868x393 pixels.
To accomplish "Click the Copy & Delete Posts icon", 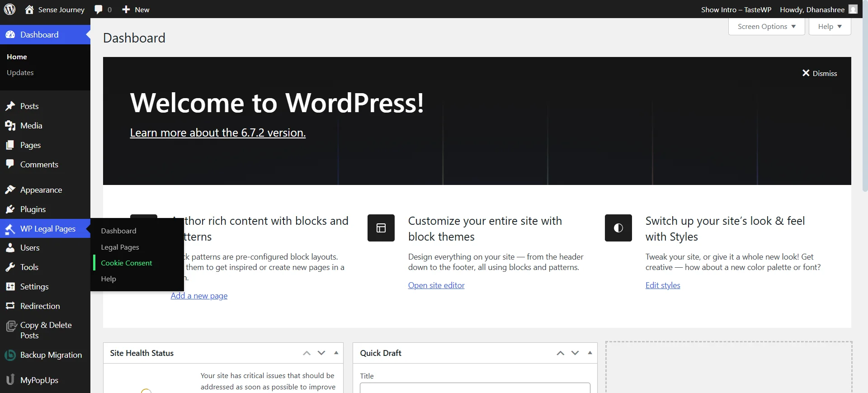I will coord(10,327).
